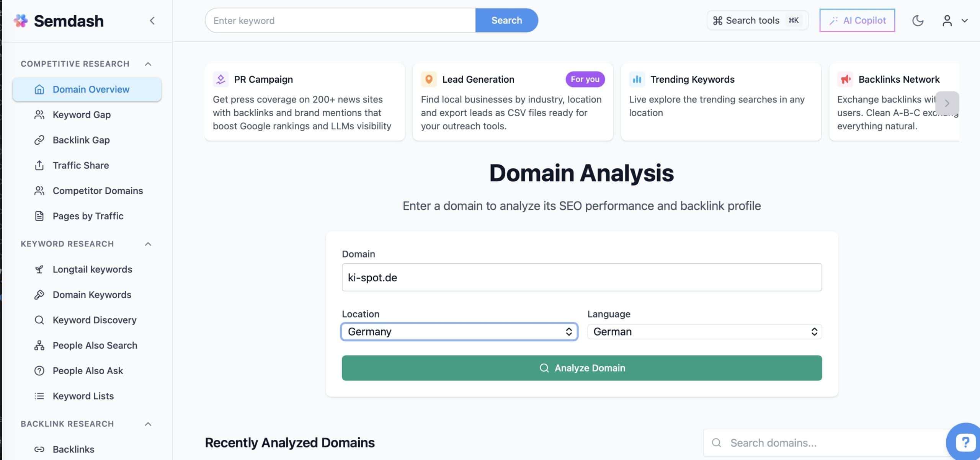This screenshot has height=460, width=980.
Task: Click the Longtail keywords menu label
Action: point(92,269)
